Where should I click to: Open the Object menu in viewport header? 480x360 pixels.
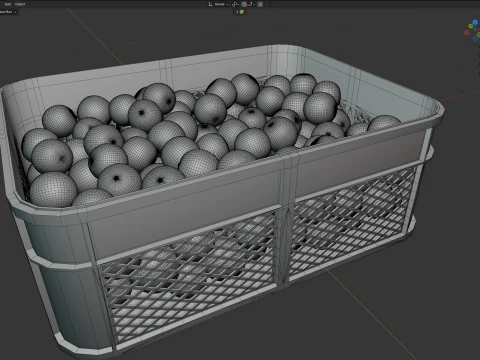[20, 4]
